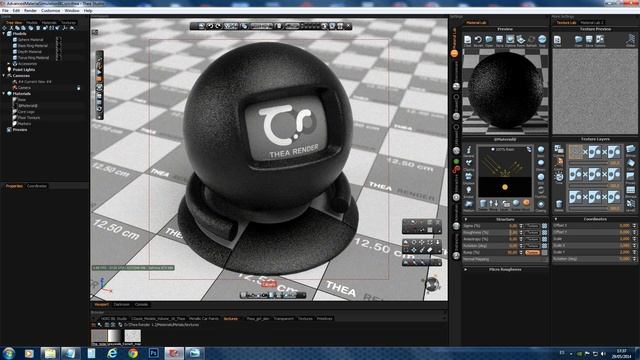Open Google Chrome from taskbar
This screenshot has width=640, height=360.
click(x=133, y=353)
